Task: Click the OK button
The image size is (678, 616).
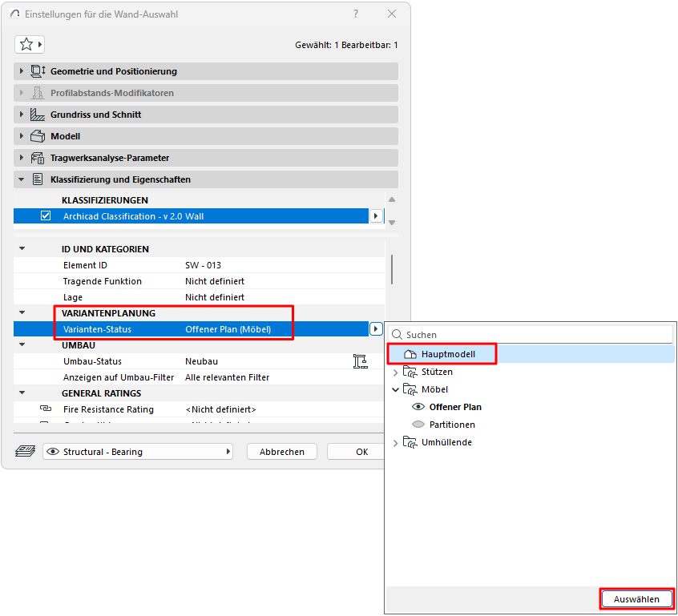Action: coord(357,451)
